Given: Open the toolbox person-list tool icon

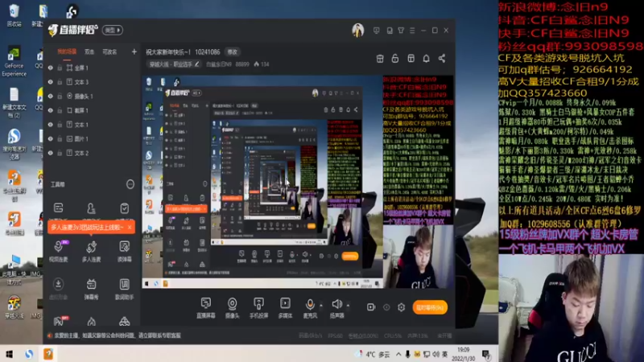Looking at the screenshot, I should point(91,208).
